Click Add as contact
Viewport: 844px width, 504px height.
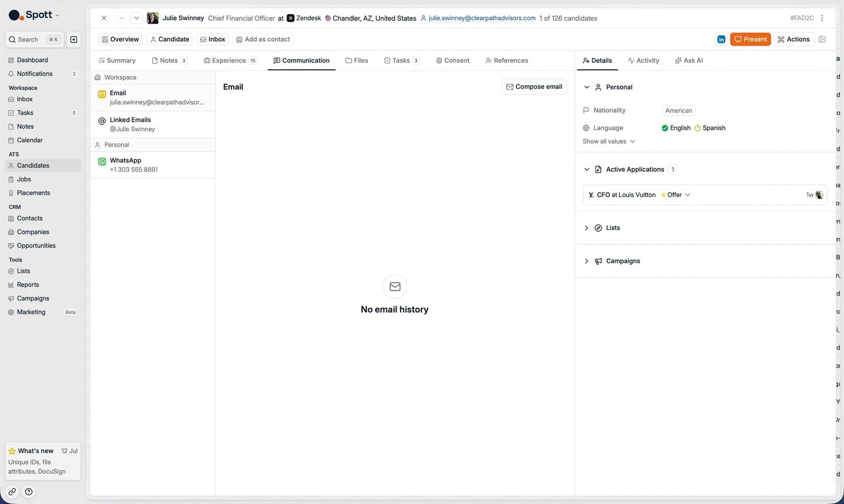pos(263,40)
